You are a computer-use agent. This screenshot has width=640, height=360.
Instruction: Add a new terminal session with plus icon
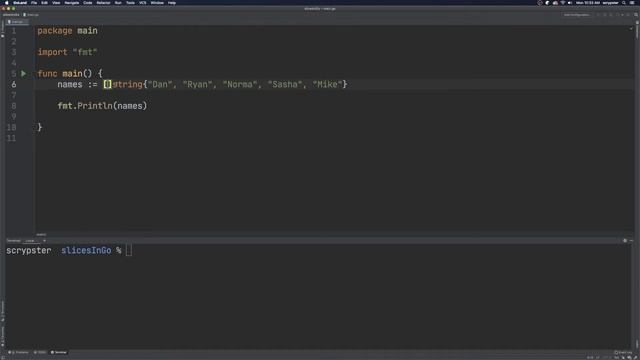[44, 241]
